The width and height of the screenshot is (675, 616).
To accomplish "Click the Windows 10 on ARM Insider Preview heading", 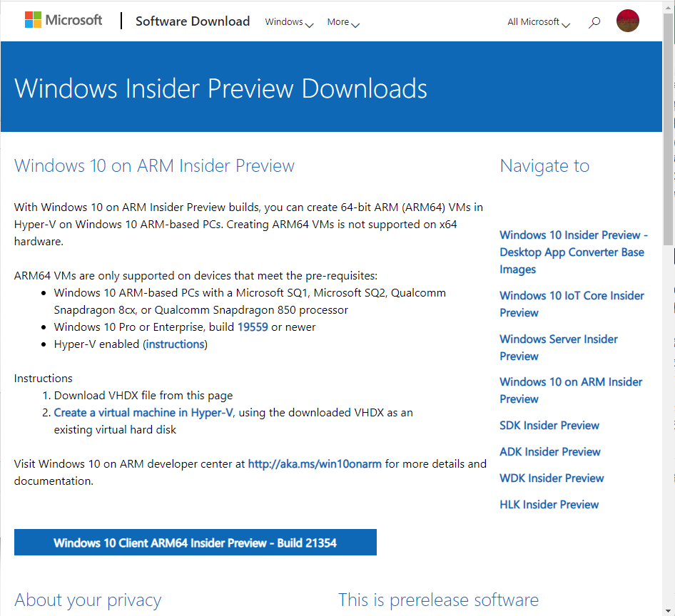I will (x=154, y=165).
